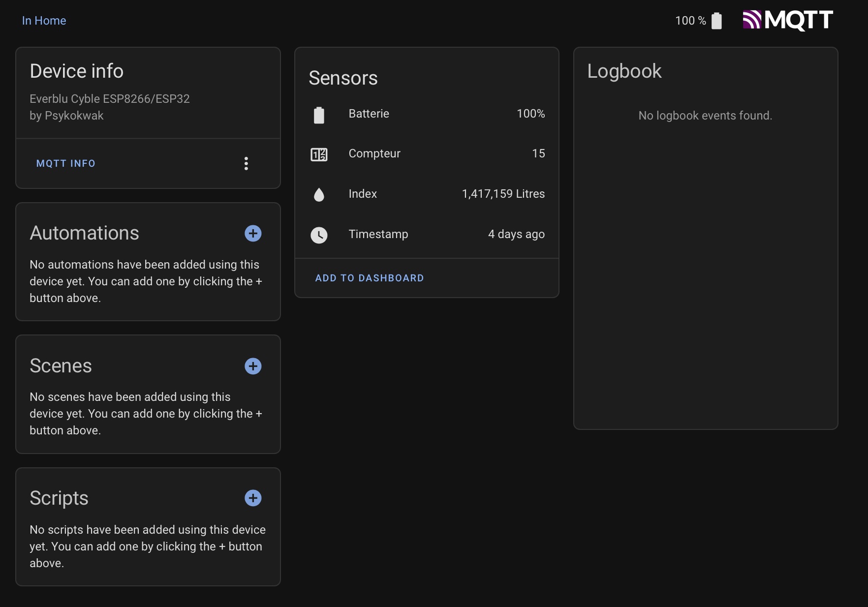Open the Batterie sensor entity row
868x607 pixels.
click(x=369, y=114)
